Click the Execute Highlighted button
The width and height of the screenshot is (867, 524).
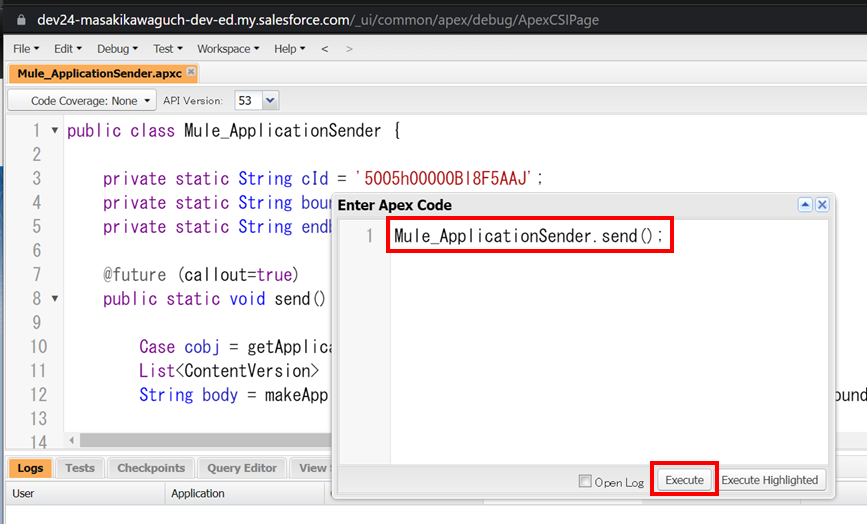click(770, 480)
